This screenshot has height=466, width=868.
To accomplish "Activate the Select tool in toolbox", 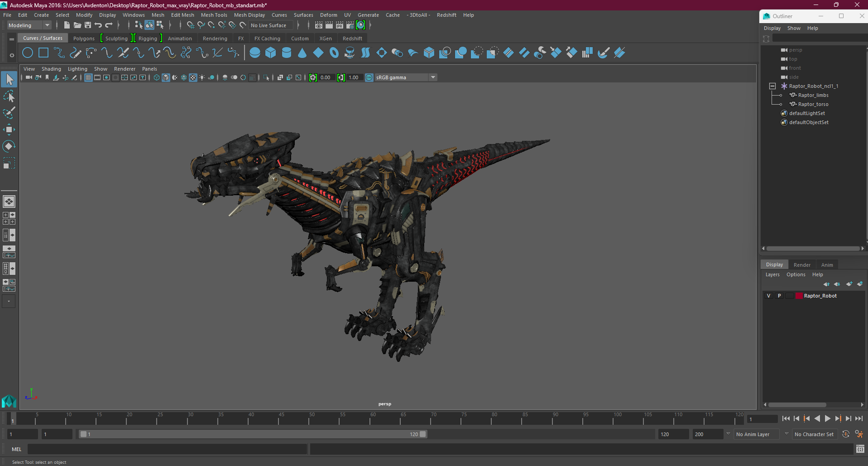I will tap(9, 80).
